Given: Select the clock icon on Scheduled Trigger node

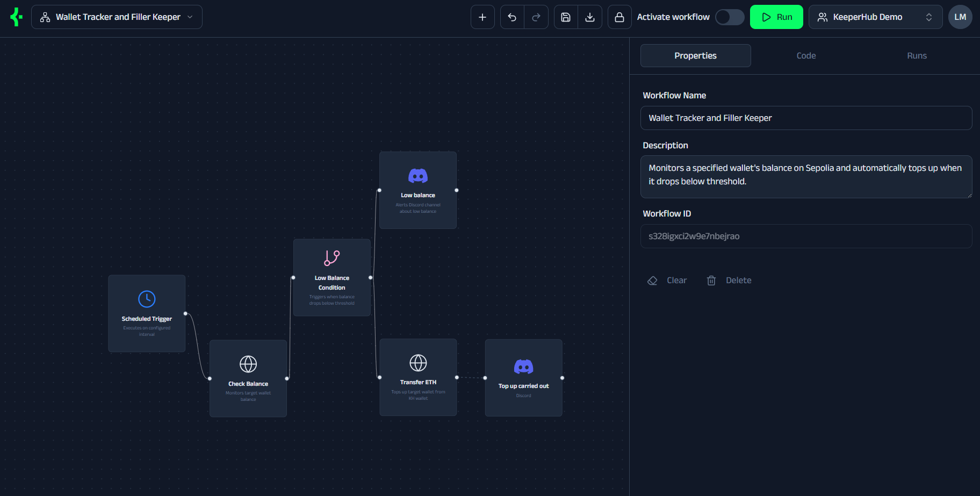Looking at the screenshot, I should [146, 299].
